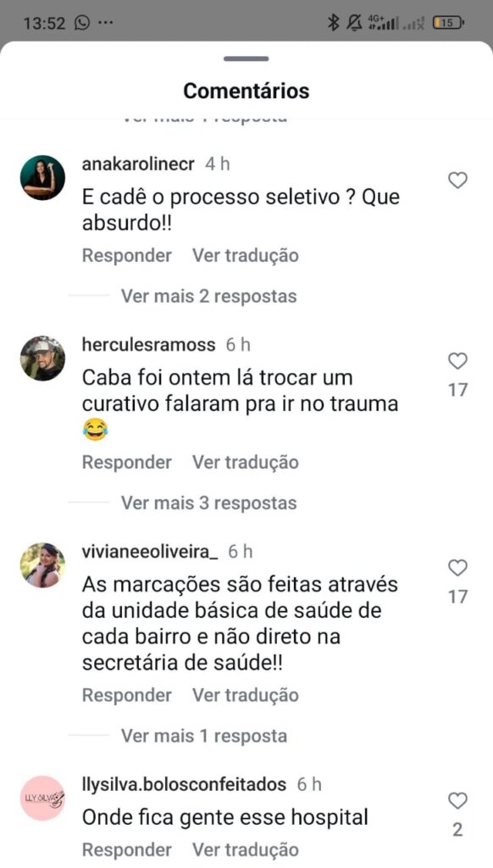This screenshot has height=868, width=493.
Task: Expand 'Ver mais 2 respostas'
Action: (208, 296)
